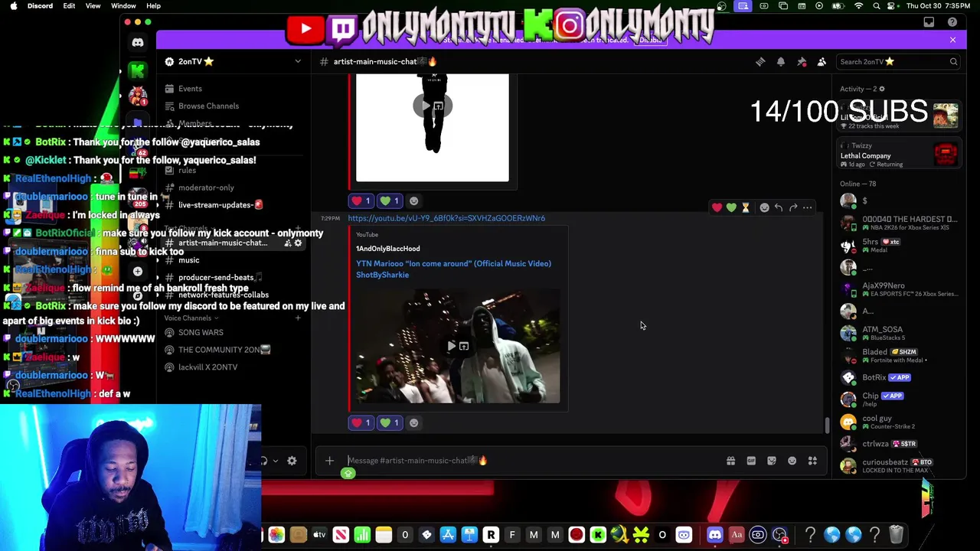The image size is (980, 551).
Task: Open 1AndOnlyBlaccHood channel link
Action: [387, 249]
